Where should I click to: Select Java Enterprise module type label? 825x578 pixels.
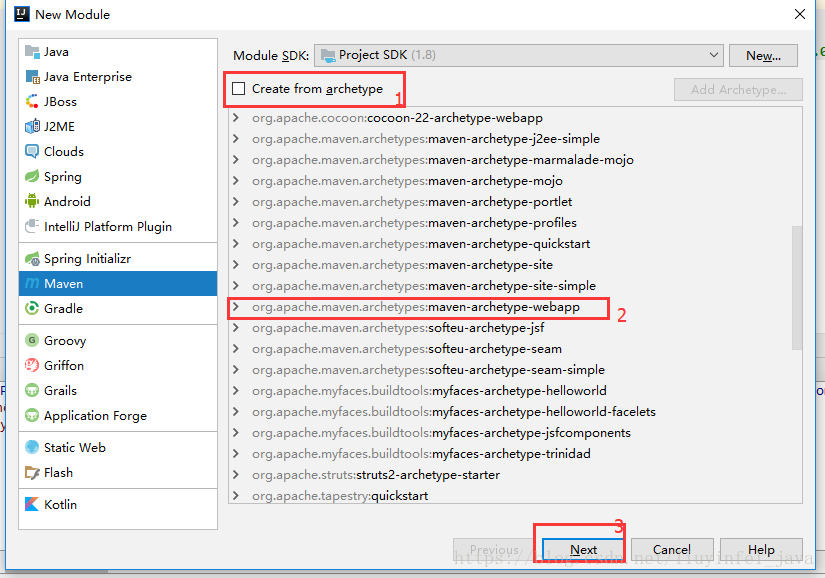pos(88,77)
